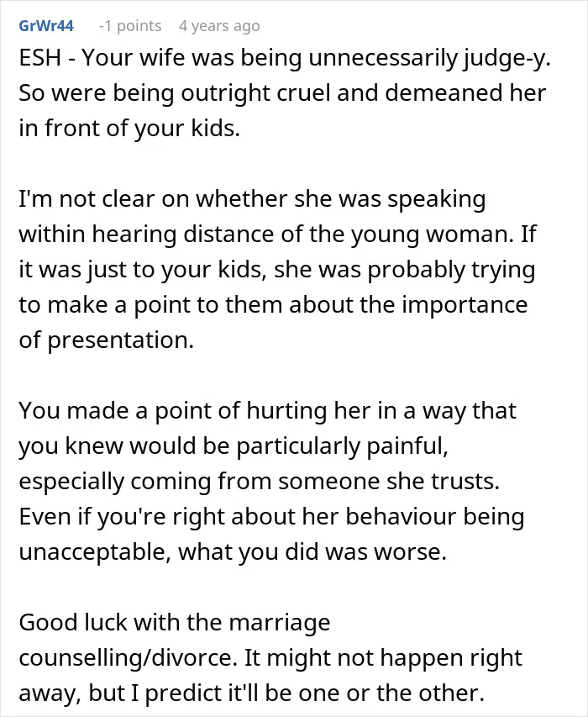Image resolution: width=588 pixels, height=717 pixels.
Task: Click the line "Good luck with the marriage"
Action: (175, 623)
